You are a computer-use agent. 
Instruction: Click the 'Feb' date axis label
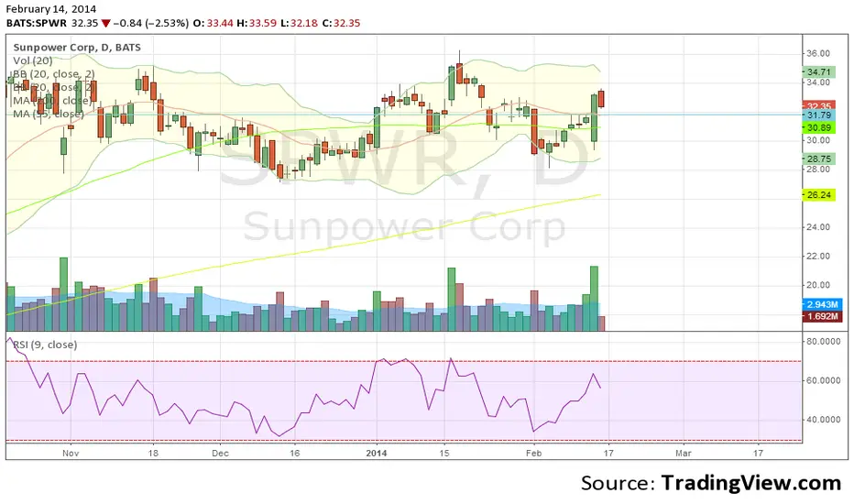click(533, 453)
